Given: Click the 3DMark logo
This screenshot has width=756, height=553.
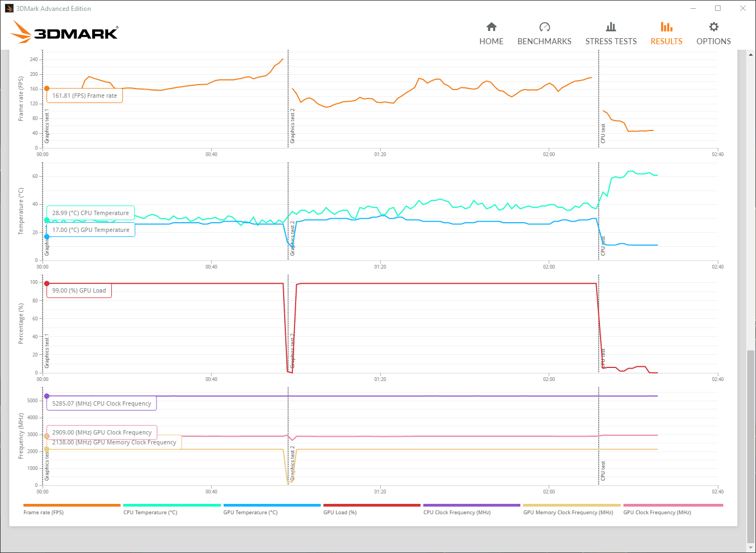Looking at the screenshot, I should pyautogui.click(x=64, y=32).
